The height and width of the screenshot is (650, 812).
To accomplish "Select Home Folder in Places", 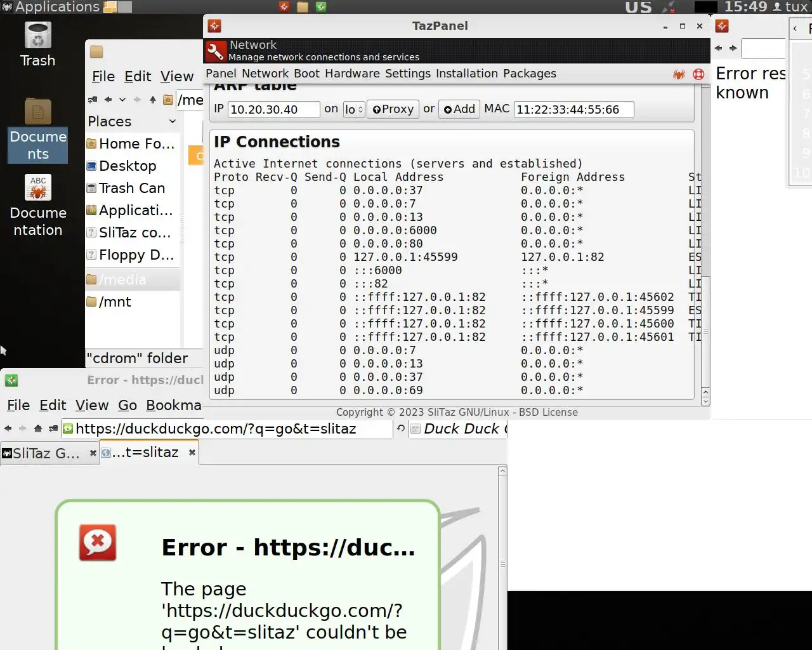I will [133, 143].
